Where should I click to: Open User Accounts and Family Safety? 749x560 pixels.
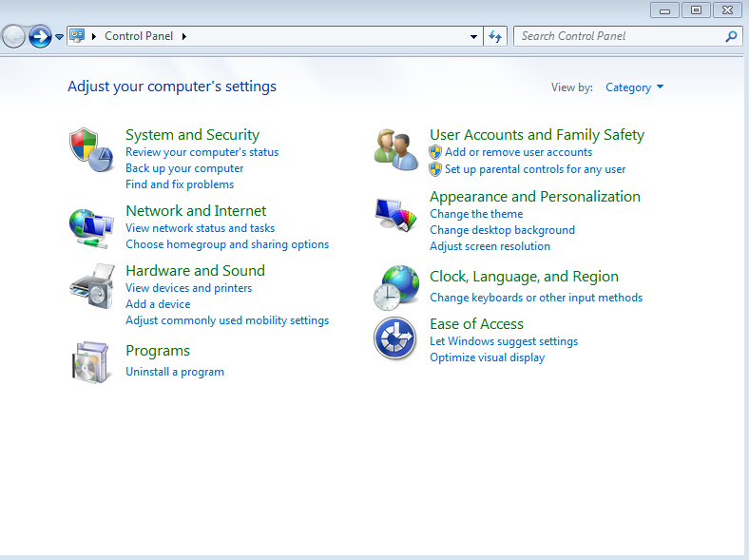pos(537,135)
